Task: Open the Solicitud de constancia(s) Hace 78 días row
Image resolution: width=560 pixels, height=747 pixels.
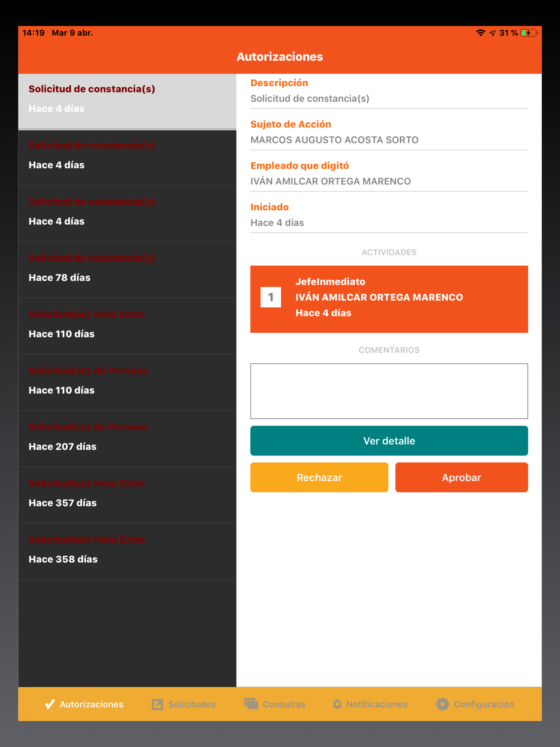Action: (x=127, y=270)
